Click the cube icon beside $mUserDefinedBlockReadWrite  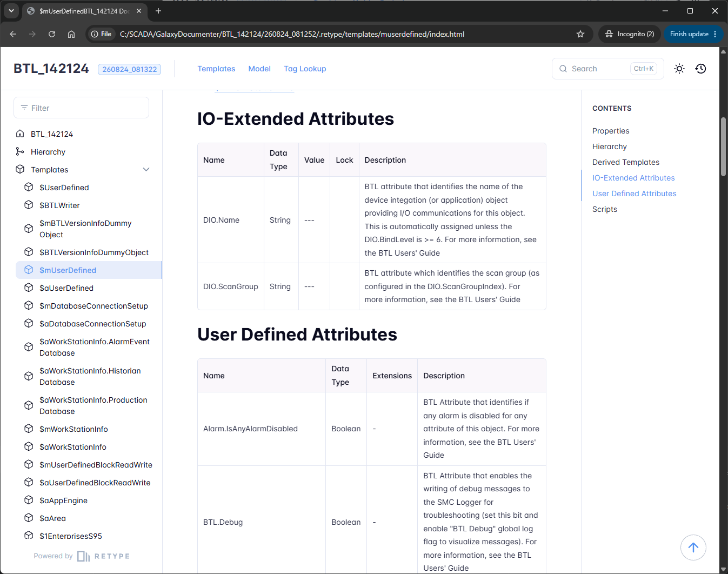tap(29, 464)
